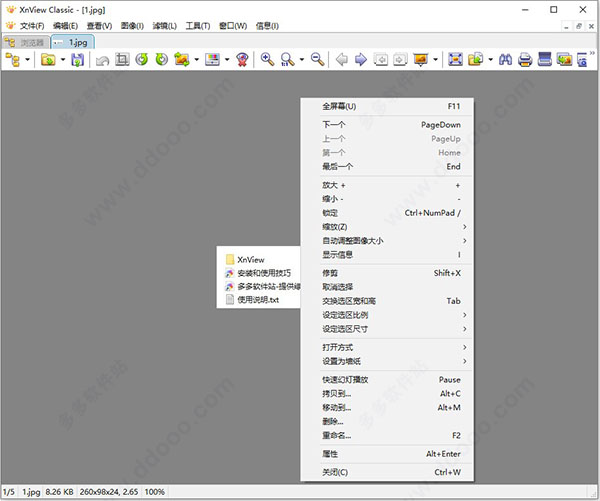Expand the 自动调整图像大小 submenu
This screenshot has width=600, height=501.
(387, 241)
